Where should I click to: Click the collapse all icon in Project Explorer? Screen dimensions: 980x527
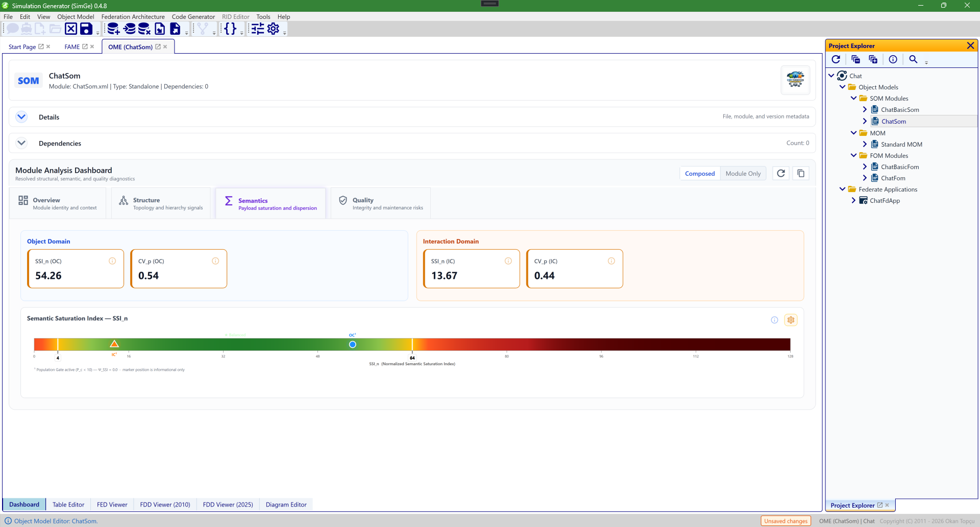pos(856,59)
